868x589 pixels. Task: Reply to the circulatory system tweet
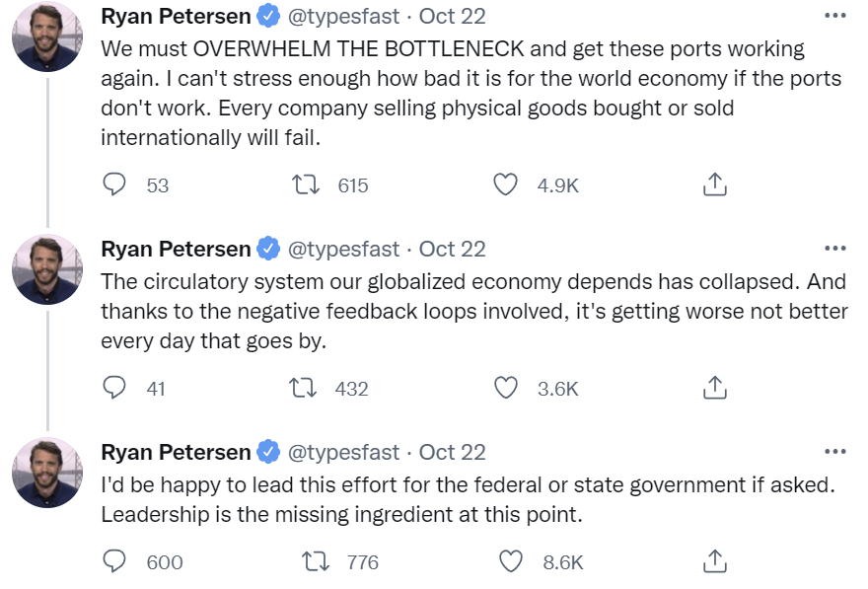(x=115, y=389)
